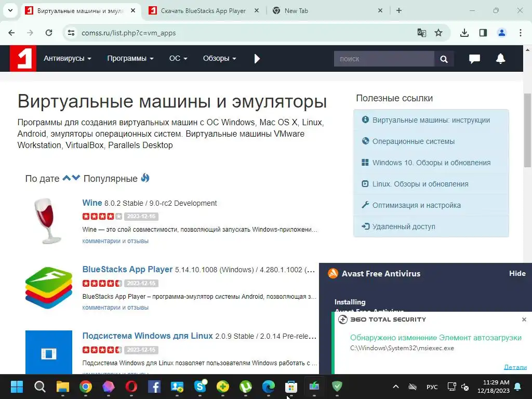The width and height of the screenshot is (532, 399).
Task: Translate this page icon
Action: click(x=422, y=33)
